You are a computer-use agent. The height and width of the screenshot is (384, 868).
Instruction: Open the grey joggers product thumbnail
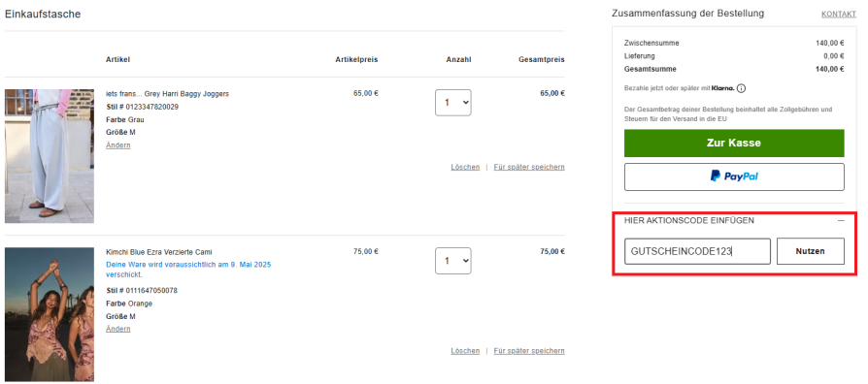pyautogui.click(x=50, y=156)
